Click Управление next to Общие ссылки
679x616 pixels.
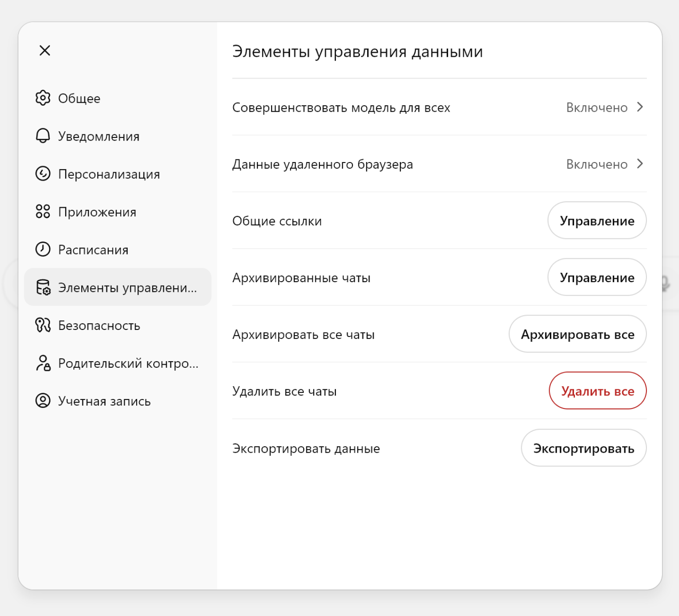[597, 221]
